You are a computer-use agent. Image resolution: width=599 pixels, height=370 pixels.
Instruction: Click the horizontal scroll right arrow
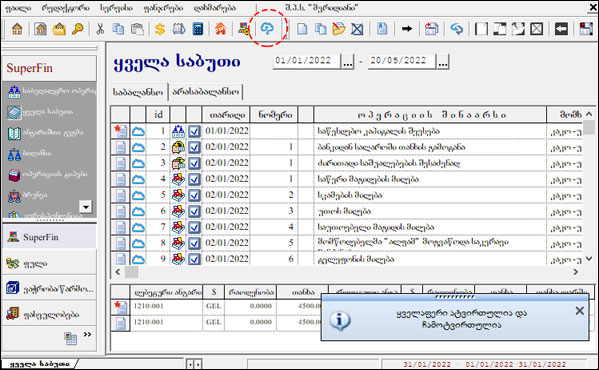(575, 272)
